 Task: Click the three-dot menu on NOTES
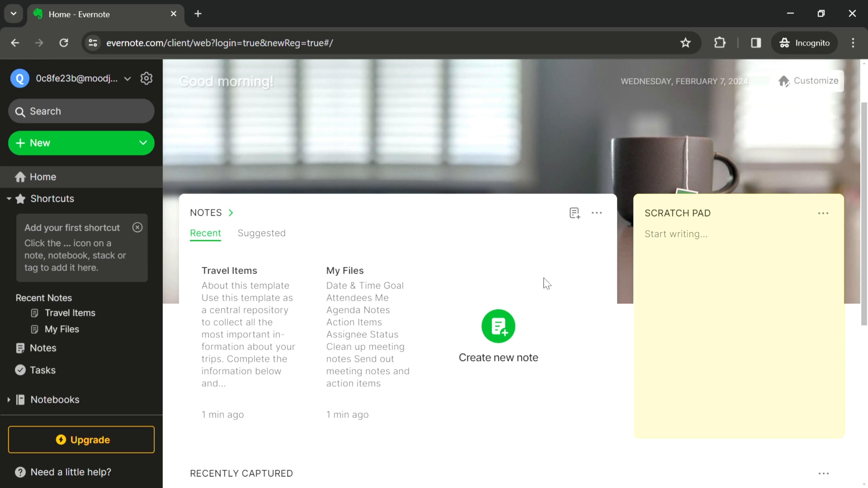(597, 213)
